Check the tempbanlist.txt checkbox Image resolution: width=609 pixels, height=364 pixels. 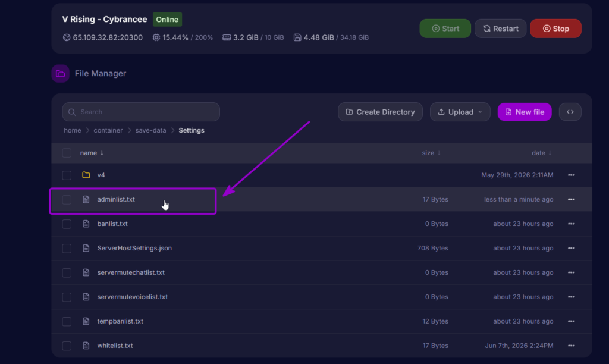67,321
